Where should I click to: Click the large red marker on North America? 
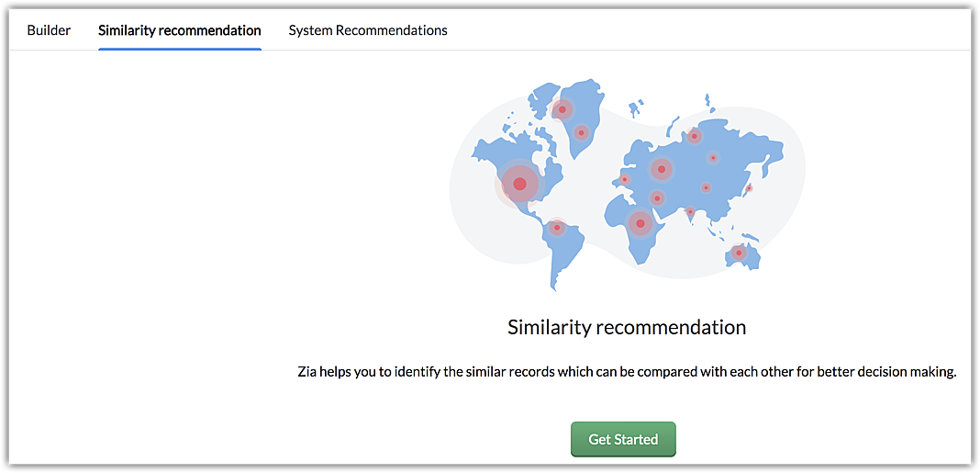[519, 185]
